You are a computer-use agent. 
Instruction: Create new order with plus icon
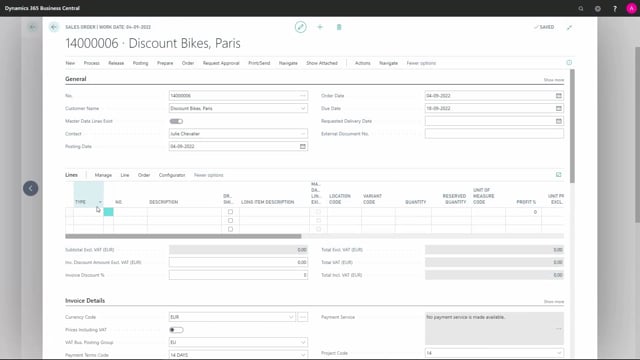pyautogui.click(x=320, y=27)
